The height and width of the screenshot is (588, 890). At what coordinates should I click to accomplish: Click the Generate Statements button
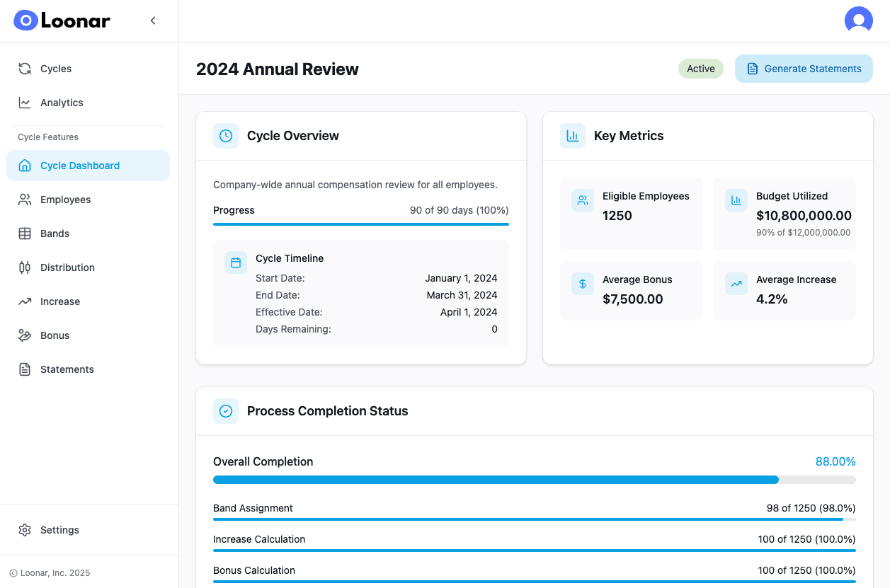(804, 69)
